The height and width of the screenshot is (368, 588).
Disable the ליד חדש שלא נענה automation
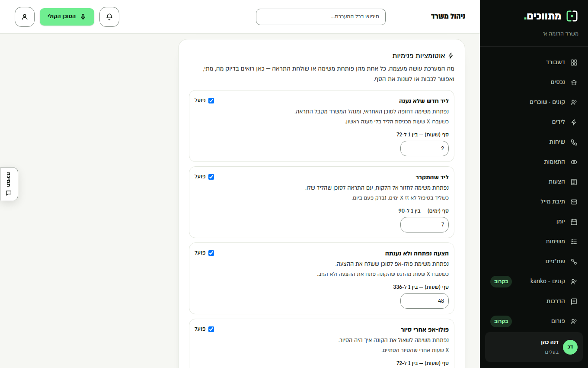(x=211, y=100)
